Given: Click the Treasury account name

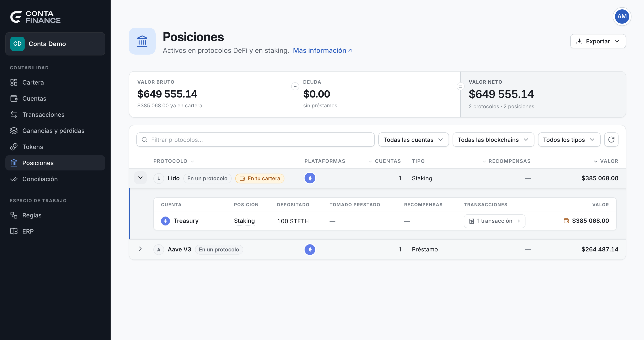Looking at the screenshot, I should [186, 221].
